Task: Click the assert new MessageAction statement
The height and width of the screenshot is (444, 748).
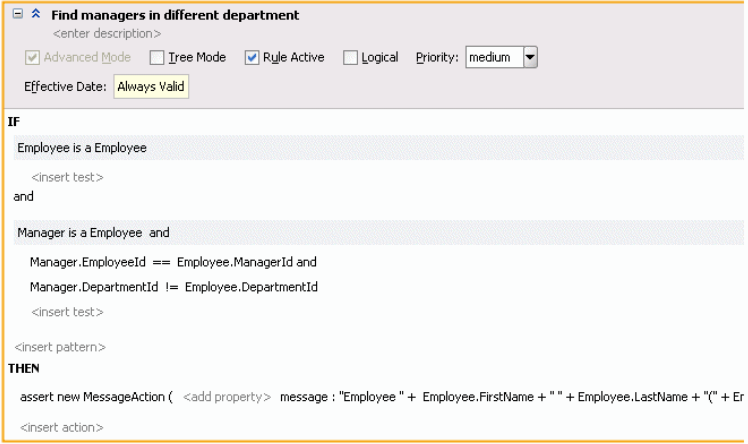Action: [x=96, y=397]
